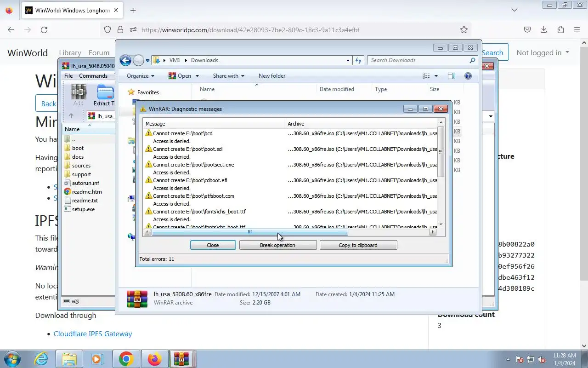Click the Break operation button
588x368 pixels.
coord(277,245)
